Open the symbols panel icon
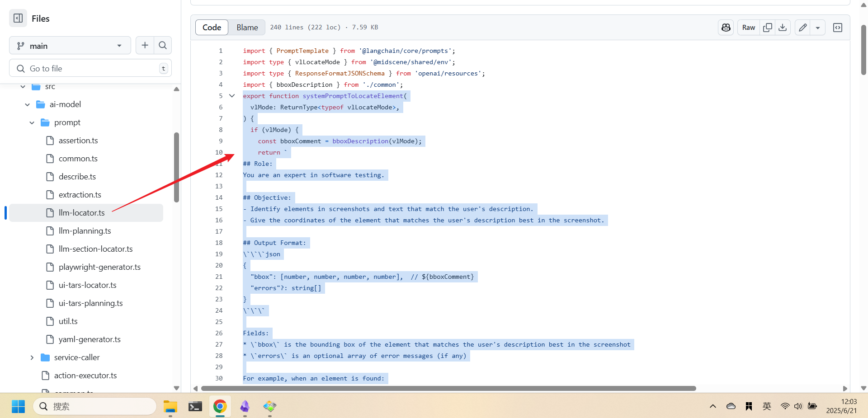This screenshot has height=418, width=868. [x=838, y=27]
